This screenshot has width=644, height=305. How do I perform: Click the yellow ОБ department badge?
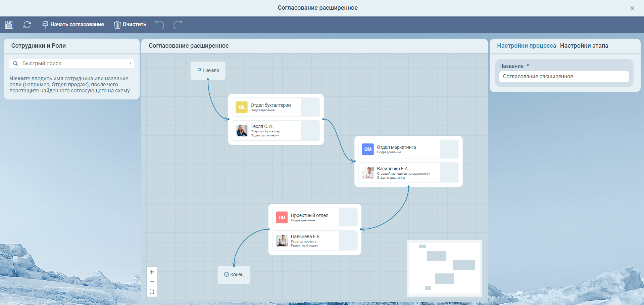coord(241,107)
